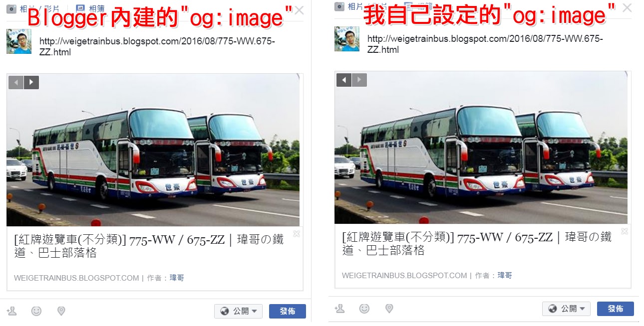Click the tag people icon in right composer
The image size is (644, 326).
(x=339, y=309)
